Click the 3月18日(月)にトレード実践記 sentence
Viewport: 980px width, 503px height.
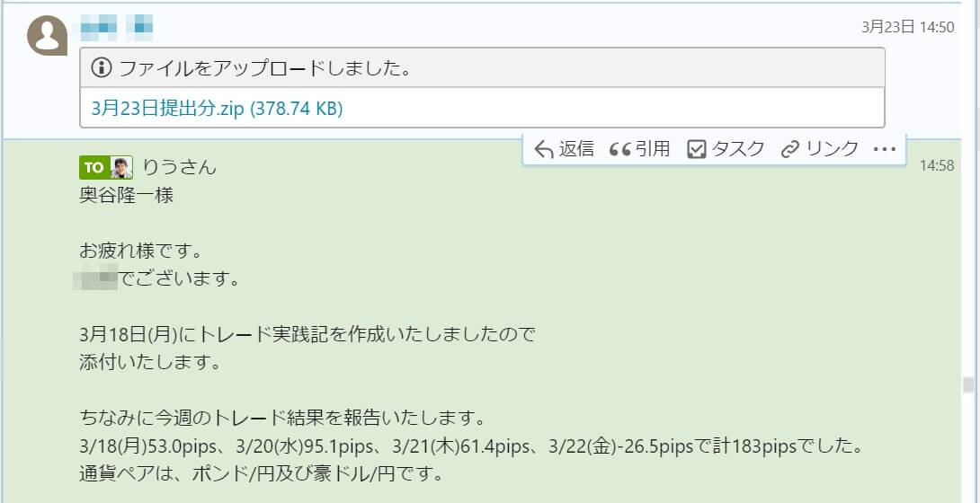click(307, 334)
